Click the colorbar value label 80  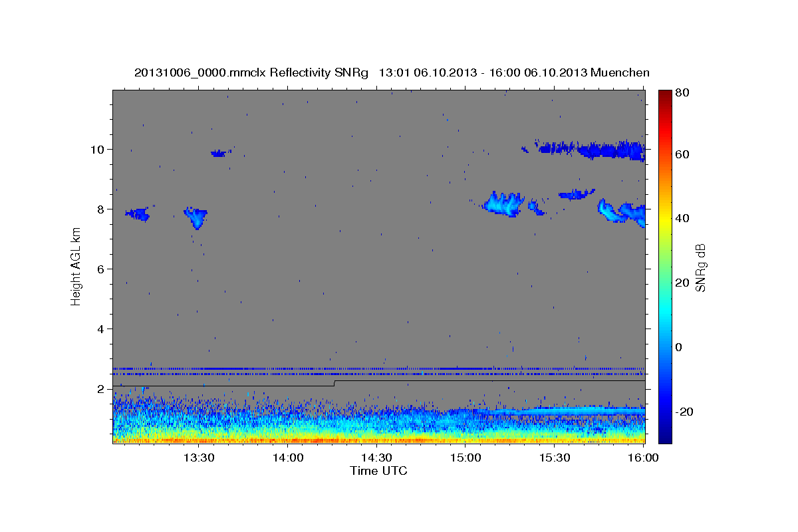tap(683, 93)
